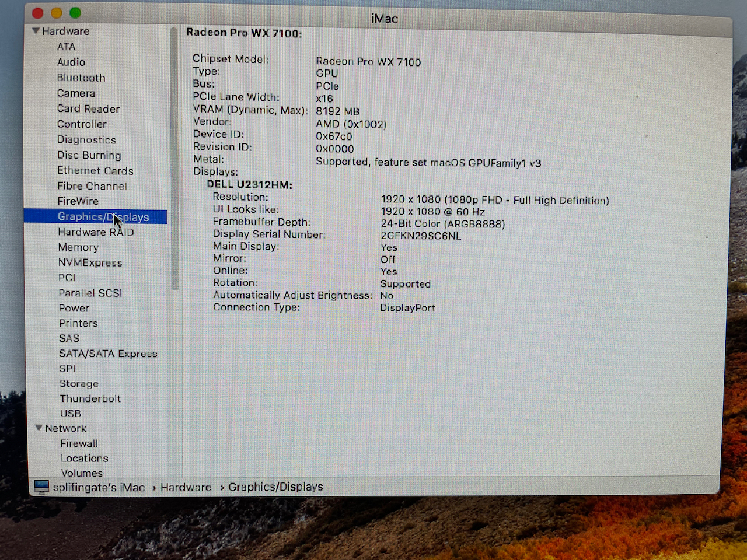
Task: Select Locations under Network
Action: click(x=84, y=459)
